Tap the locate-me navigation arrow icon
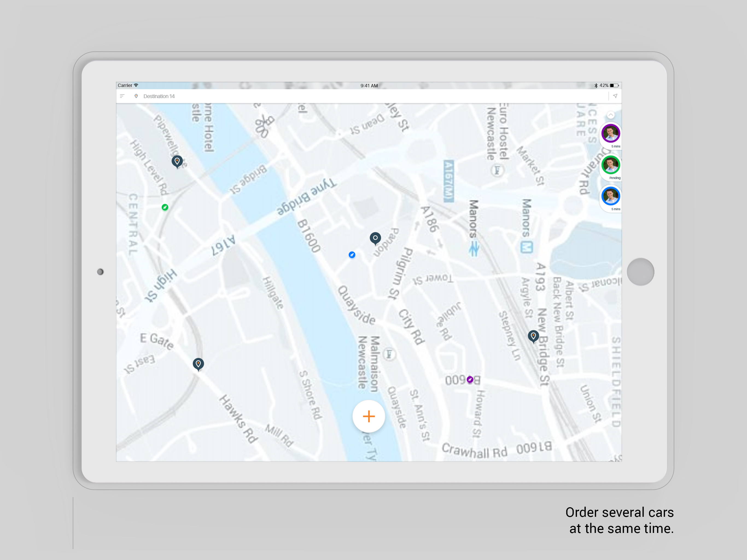This screenshot has width=747, height=560. tap(615, 96)
